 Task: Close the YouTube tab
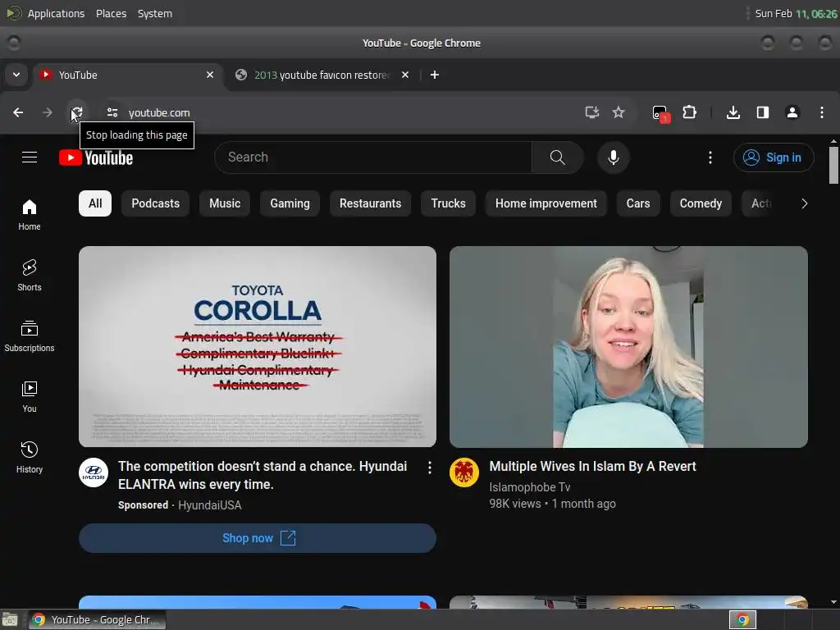coord(210,75)
